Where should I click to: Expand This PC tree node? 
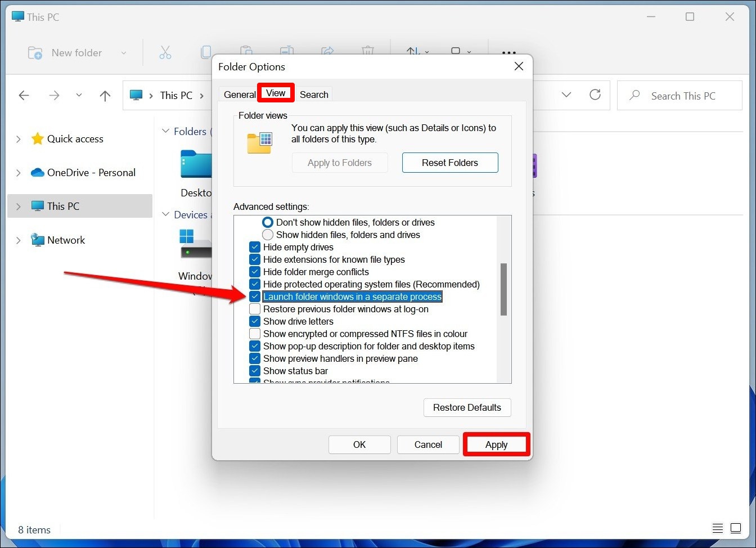coord(19,206)
